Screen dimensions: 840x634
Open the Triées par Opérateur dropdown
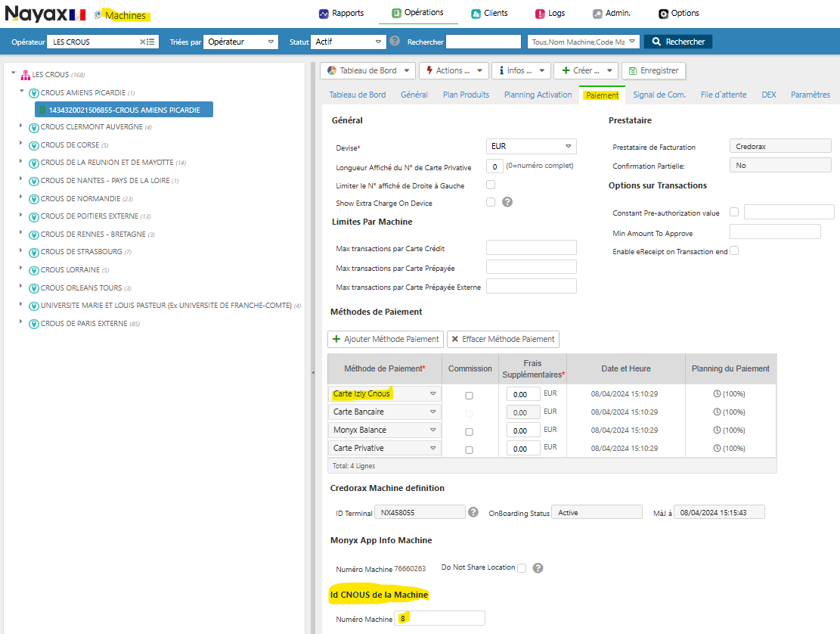240,42
